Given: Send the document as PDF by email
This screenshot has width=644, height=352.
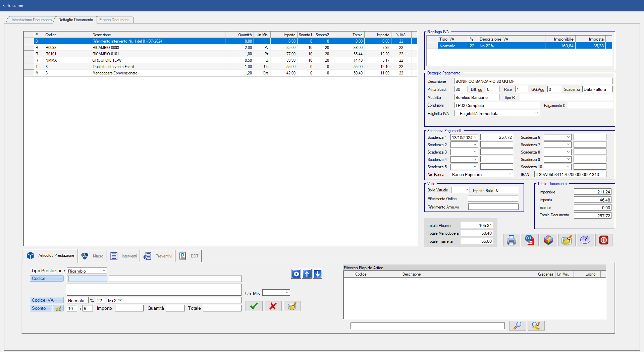Looking at the screenshot, I should point(530,240).
